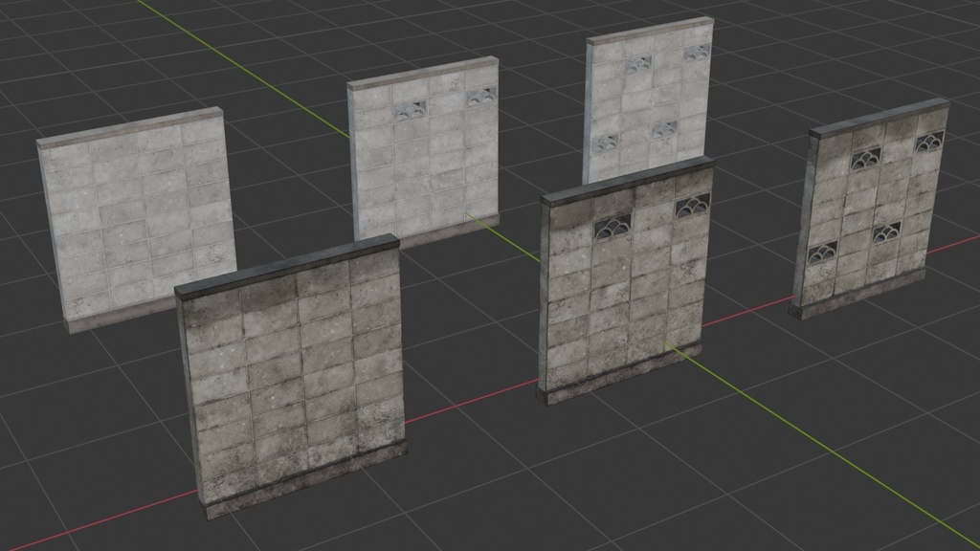Select the dark weathered wall with two vents
The width and height of the screenshot is (980, 551).
tap(626, 280)
